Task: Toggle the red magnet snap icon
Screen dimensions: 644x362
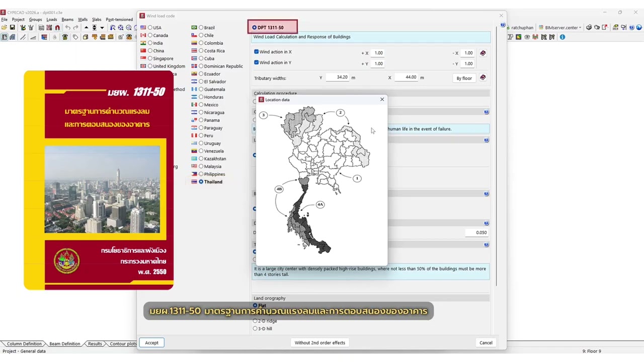Action: (57, 28)
